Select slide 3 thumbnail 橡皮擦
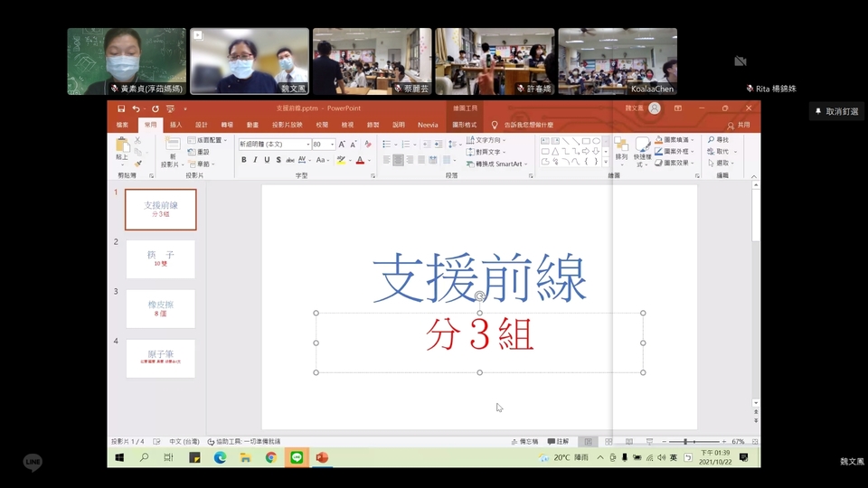Image resolution: width=868 pixels, height=488 pixels. (160, 309)
